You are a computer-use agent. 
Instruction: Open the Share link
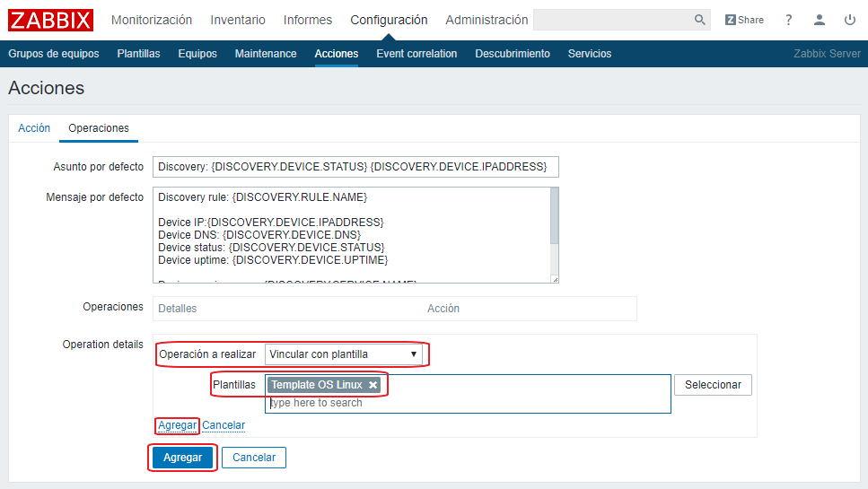coord(744,20)
